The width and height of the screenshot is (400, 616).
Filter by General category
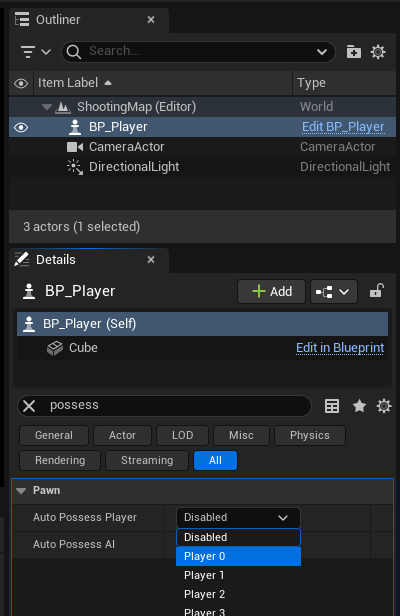[54, 435]
